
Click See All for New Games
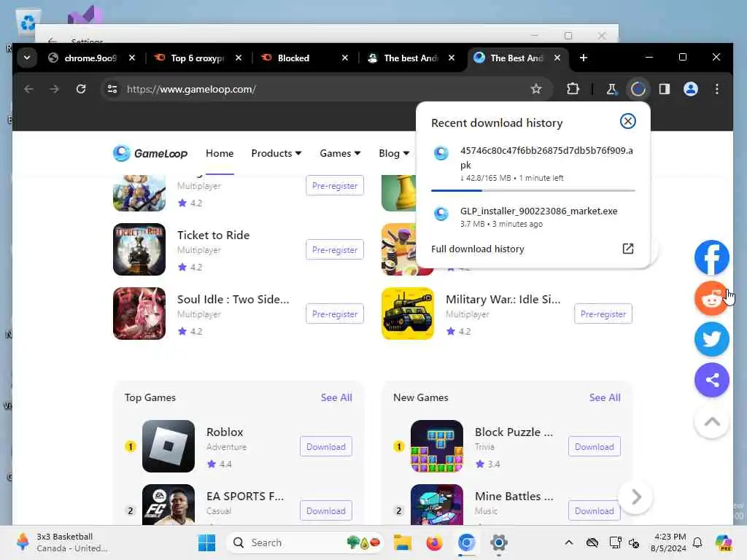(x=605, y=397)
